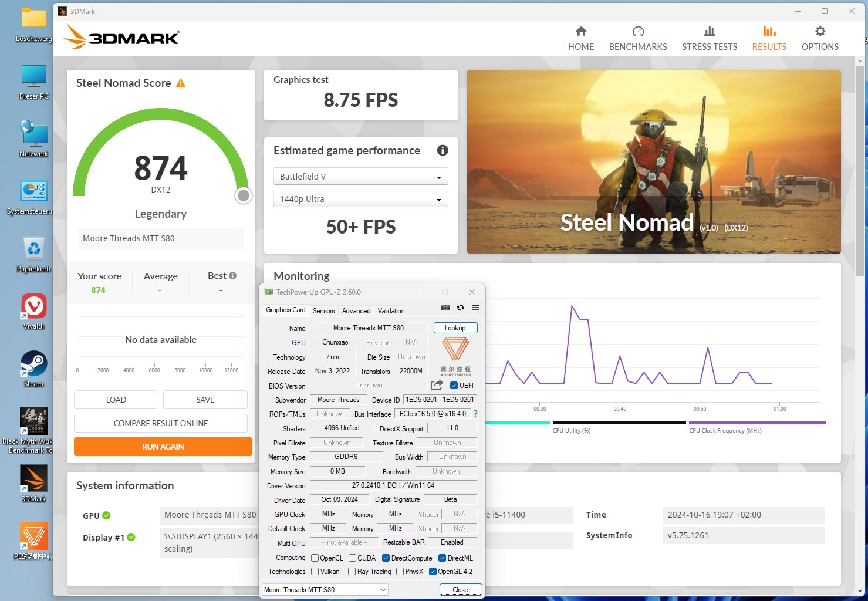868x601 pixels.
Task: Open the 3DMark Options gear icon
Action: point(820,32)
